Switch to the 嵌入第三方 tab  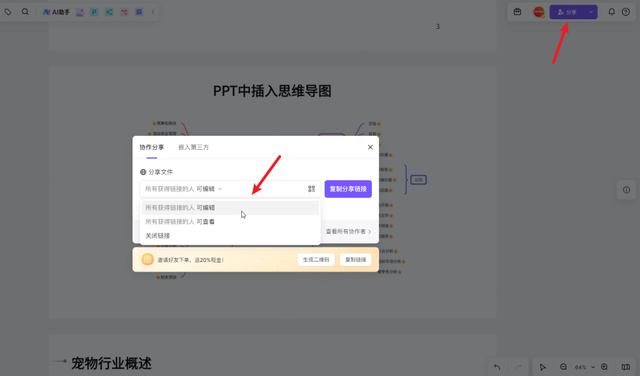point(193,147)
